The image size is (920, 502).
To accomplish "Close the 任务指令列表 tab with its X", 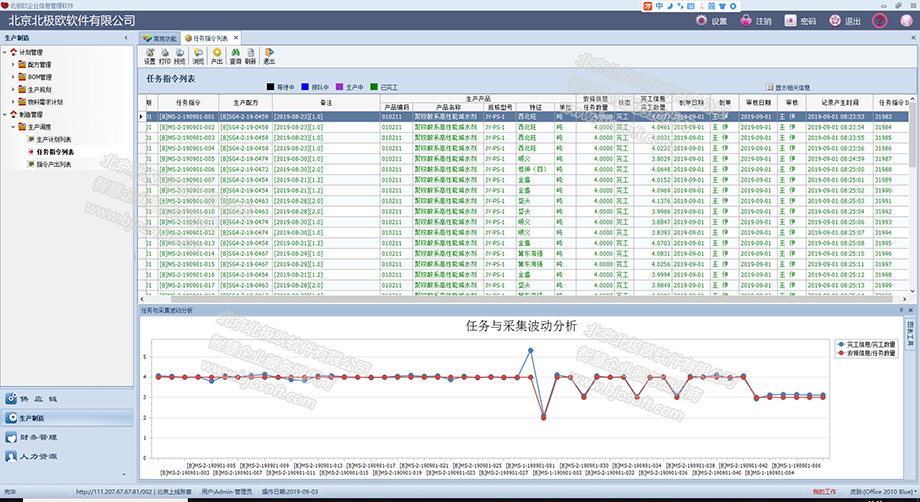I will point(235,38).
